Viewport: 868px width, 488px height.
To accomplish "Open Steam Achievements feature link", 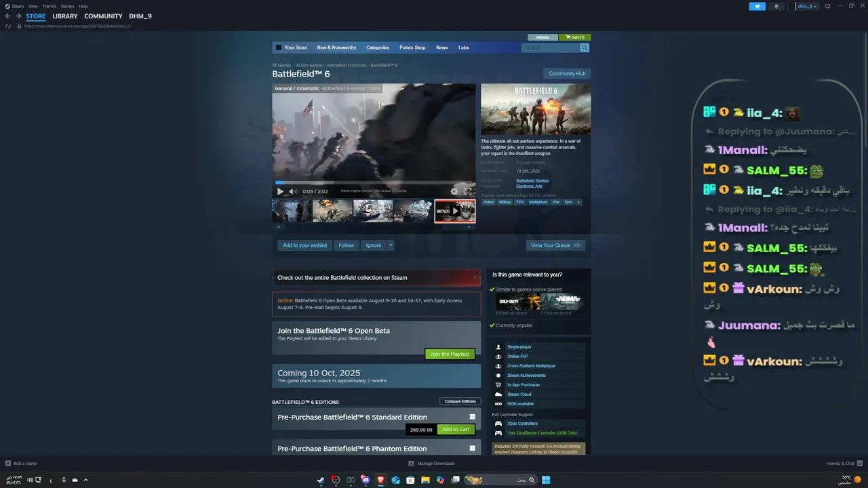I will 526,375.
